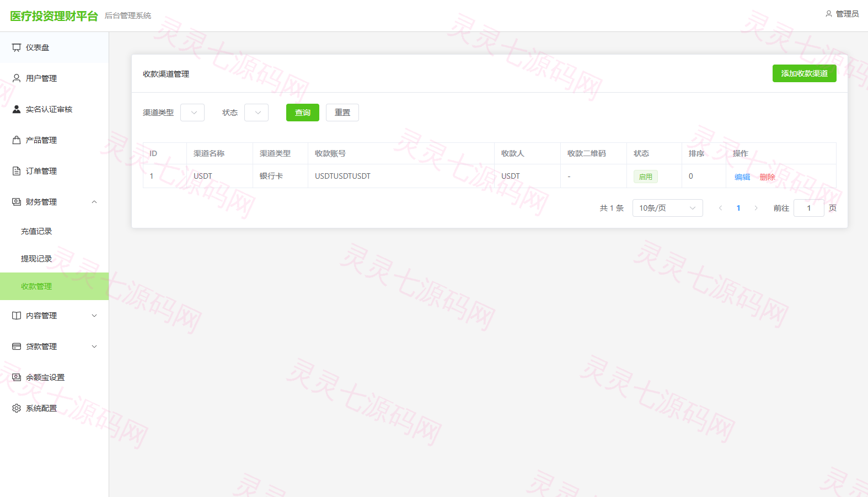Open 仪表盘 menu entry

54,47
